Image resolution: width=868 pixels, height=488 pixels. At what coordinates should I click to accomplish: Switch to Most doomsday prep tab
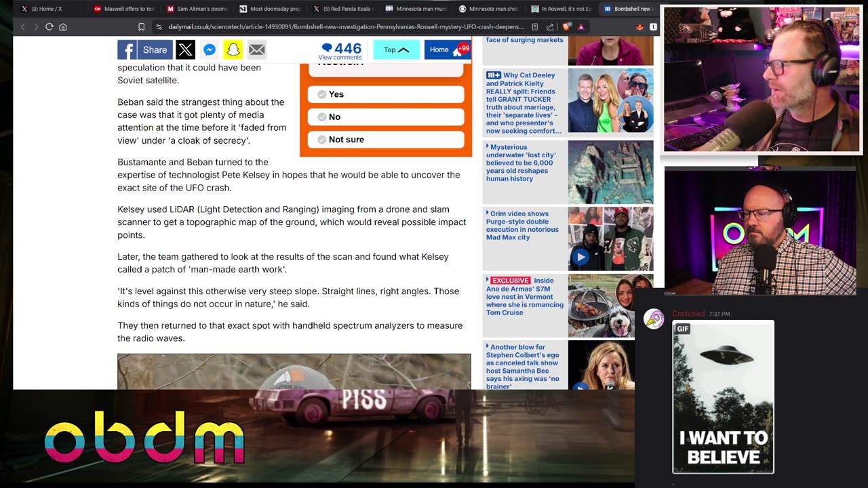(x=271, y=9)
